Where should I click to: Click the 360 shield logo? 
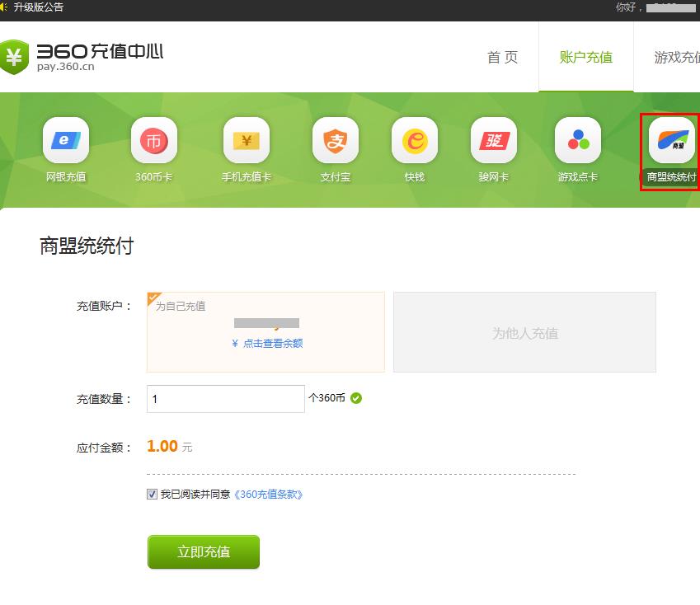click(x=13, y=56)
